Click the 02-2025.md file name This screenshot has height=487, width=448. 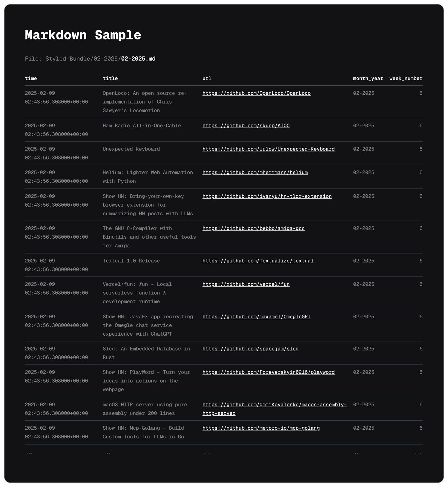pyautogui.click(x=138, y=59)
